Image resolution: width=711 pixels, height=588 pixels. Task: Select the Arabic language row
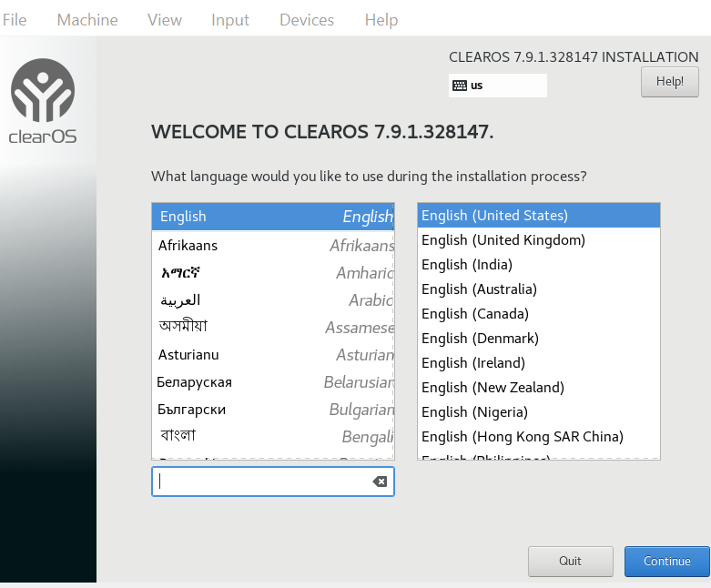coord(273,300)
